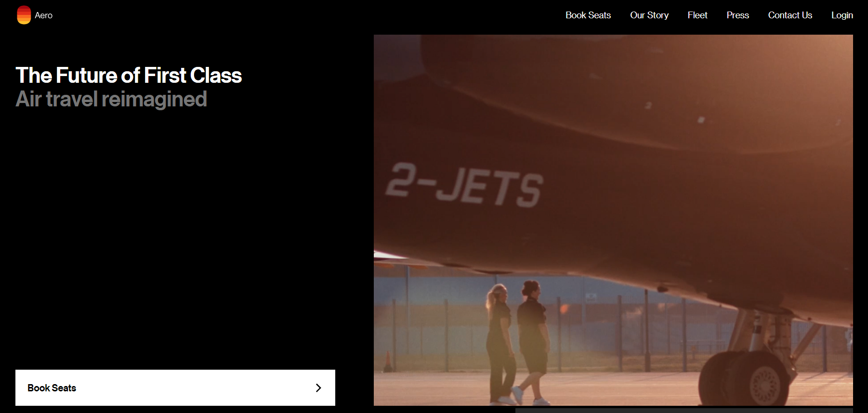868x413 pixels.
Task: Click the chevron arrow in Book Seats button
Action: [x=318, y=388]
